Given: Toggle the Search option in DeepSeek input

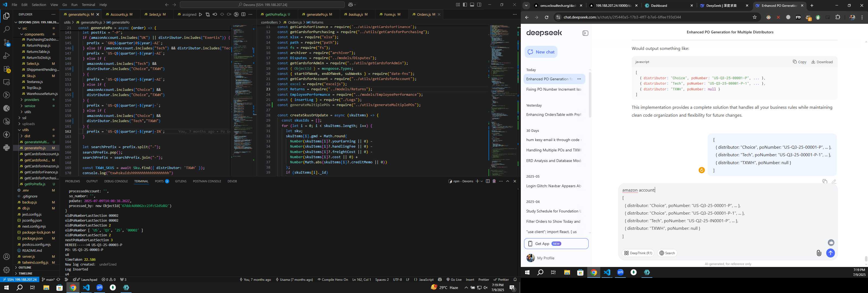Looking at the screenshot, I should [667, 253].
